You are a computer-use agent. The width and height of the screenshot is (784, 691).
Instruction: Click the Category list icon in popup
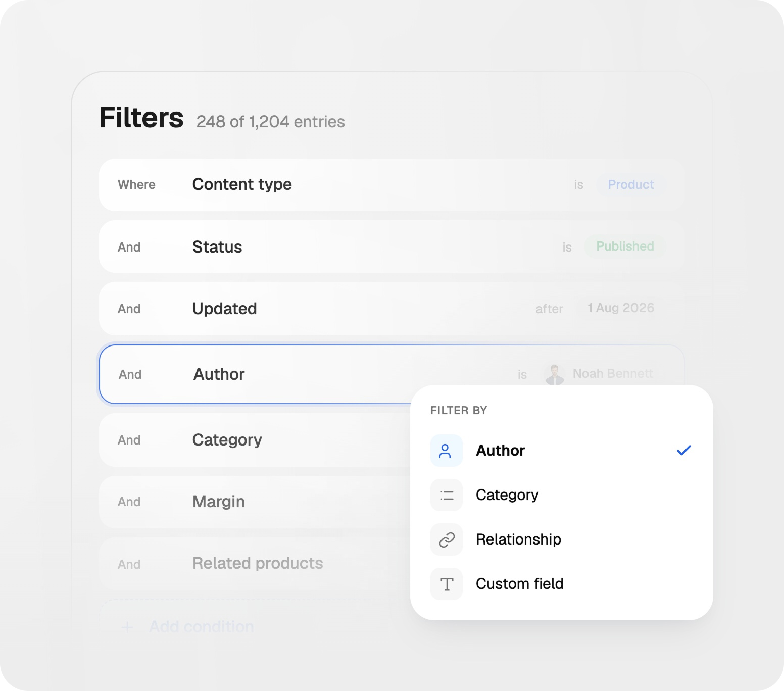446,495
